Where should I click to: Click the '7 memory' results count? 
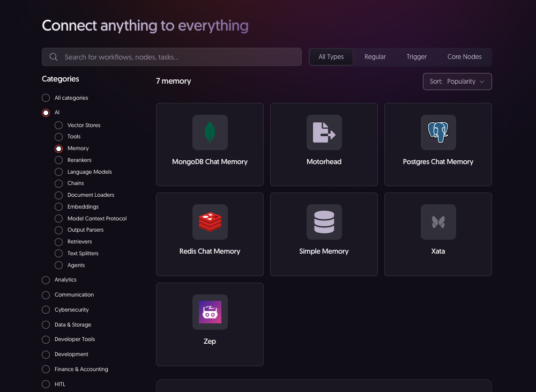coord(173,81)
